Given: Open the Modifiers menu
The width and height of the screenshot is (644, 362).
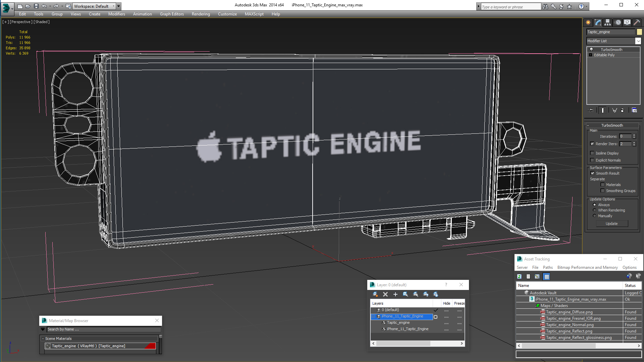Looking at the screenshot, I should pos(116,14).
